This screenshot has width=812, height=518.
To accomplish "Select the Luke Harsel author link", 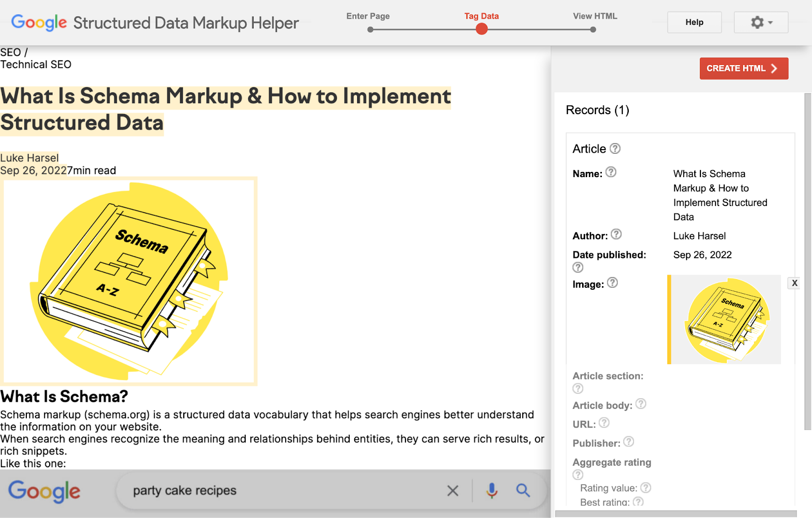I will point(29,158).
